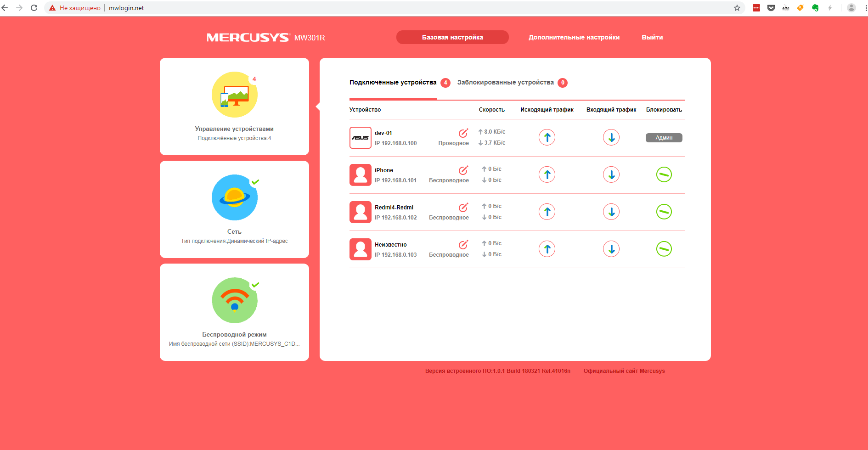
Task: Click the Устройство column header
Action: coord(365,110)
